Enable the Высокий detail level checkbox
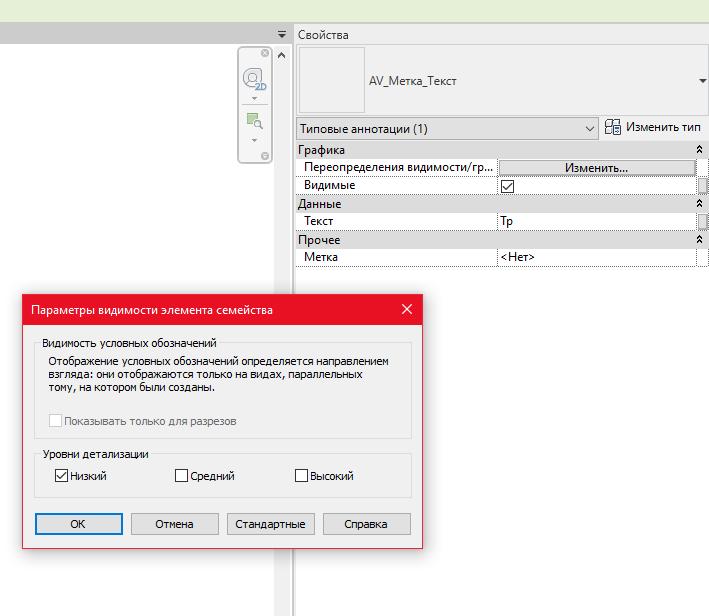 (301, 476)
